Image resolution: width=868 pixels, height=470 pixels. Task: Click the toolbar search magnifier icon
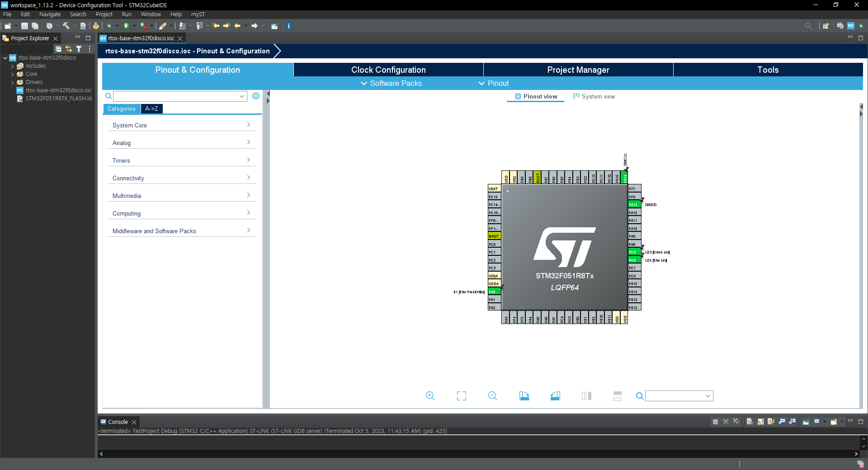pos(808,26)
